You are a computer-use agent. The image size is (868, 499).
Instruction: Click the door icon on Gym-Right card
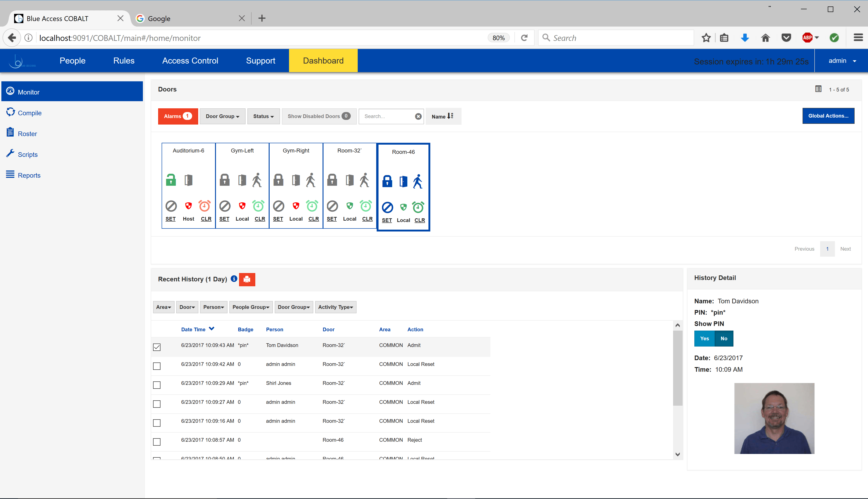click(296, 180)
